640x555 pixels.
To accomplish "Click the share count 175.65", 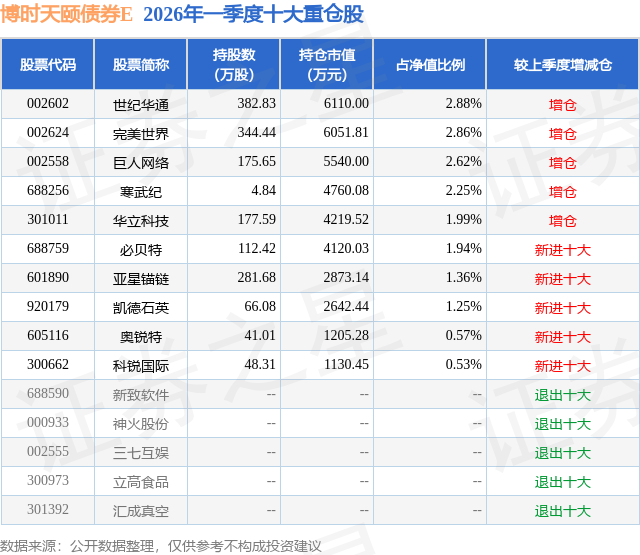I will tap(257, 162).
